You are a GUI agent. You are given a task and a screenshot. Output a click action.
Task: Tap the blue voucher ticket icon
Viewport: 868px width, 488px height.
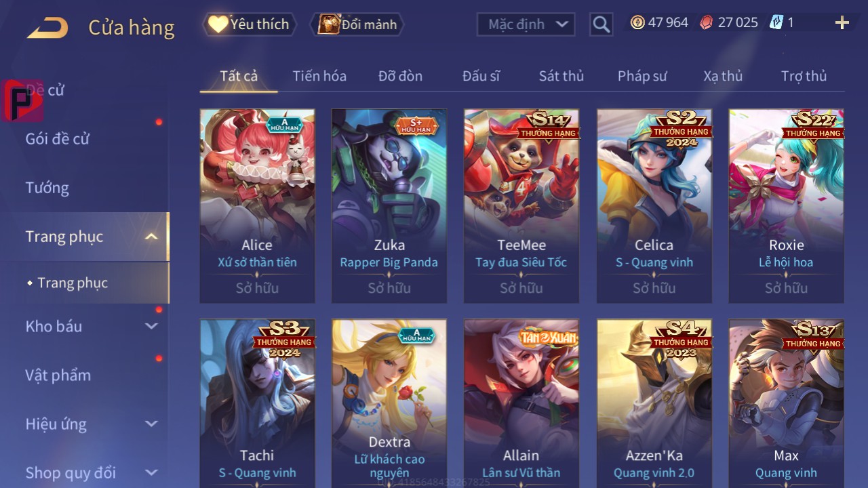click(x=776, y=22)
